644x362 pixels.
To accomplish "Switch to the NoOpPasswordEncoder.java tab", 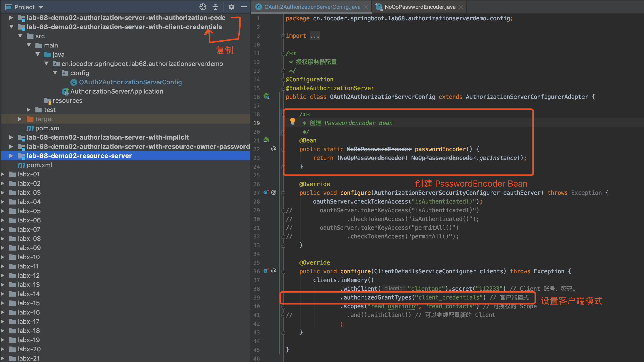I will [420, 7].
